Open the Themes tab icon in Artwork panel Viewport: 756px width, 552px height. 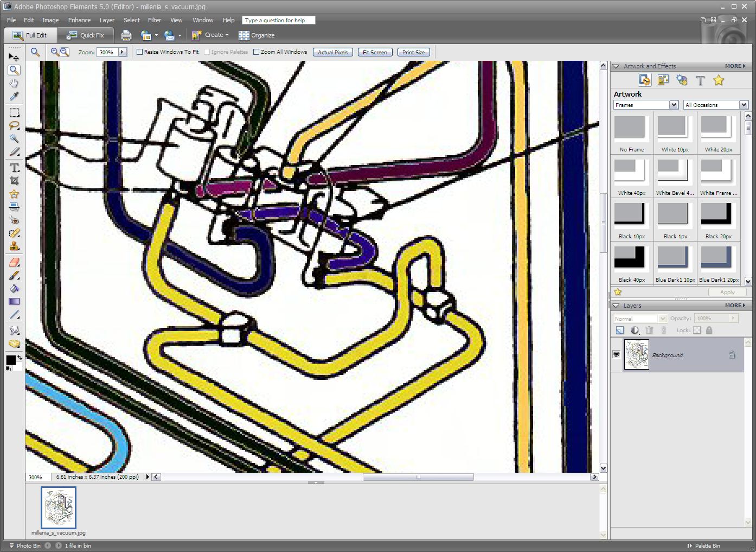tap(663, 80)
